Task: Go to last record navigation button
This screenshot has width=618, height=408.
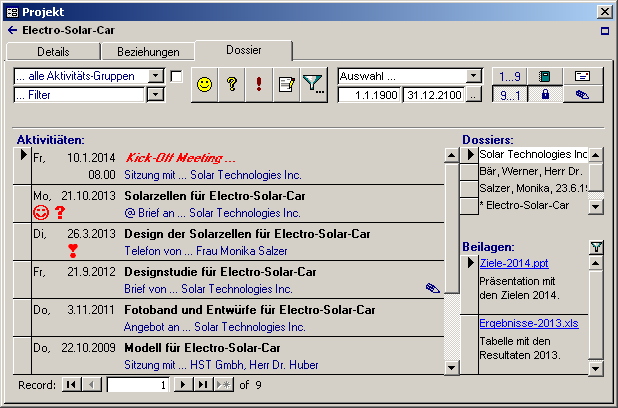Action: pos(203,384)
